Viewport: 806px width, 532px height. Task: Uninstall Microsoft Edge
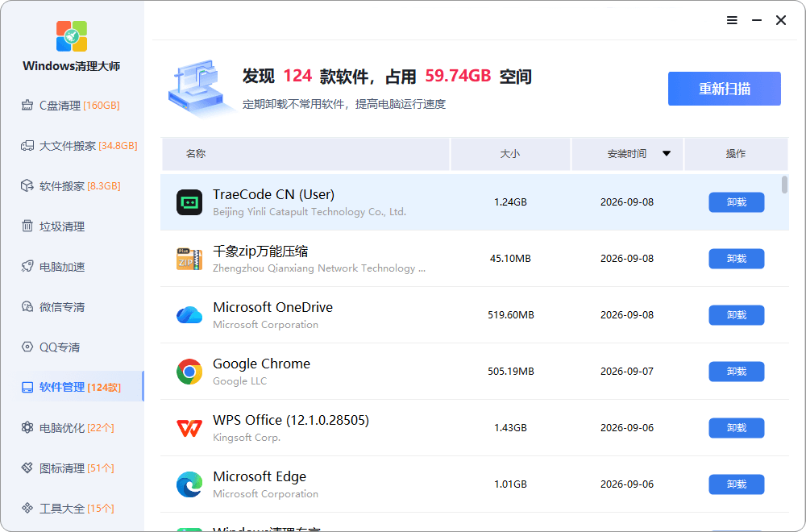pos(736,484)
